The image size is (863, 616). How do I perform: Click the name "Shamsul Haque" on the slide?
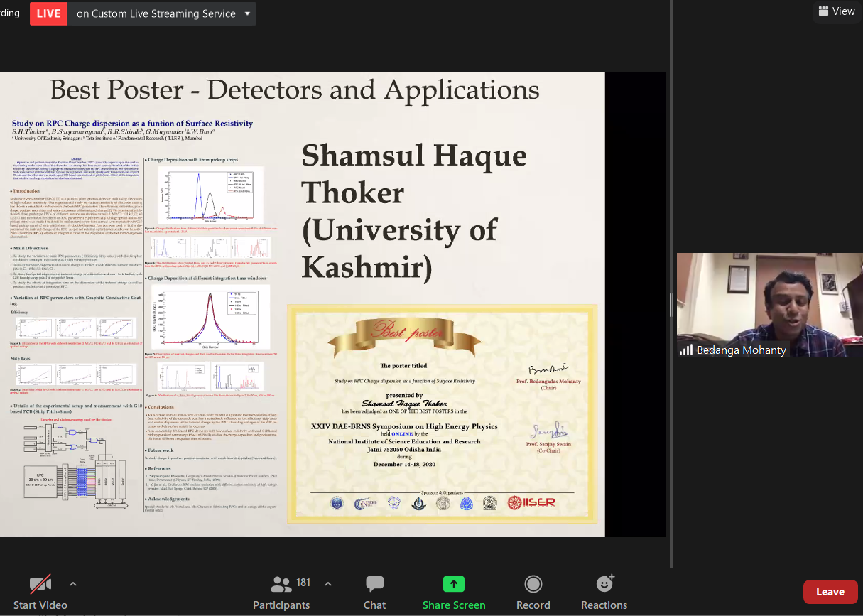click(414, 156)
